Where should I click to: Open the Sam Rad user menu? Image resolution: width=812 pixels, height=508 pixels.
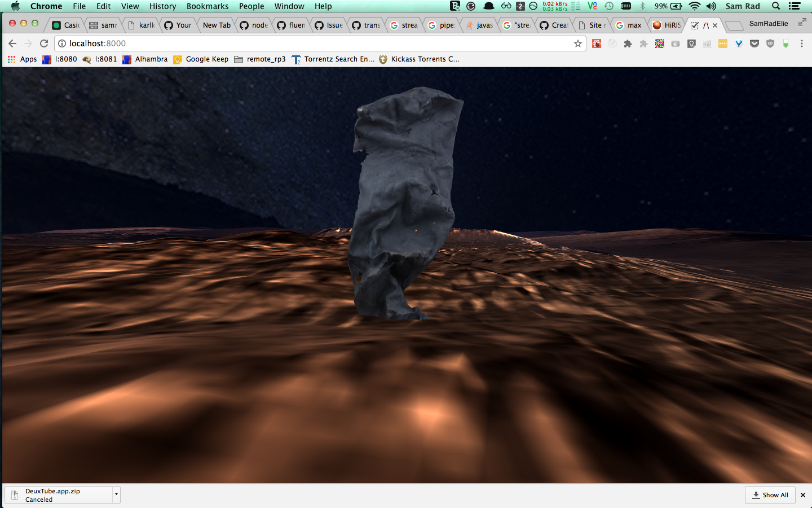point(743,6)
